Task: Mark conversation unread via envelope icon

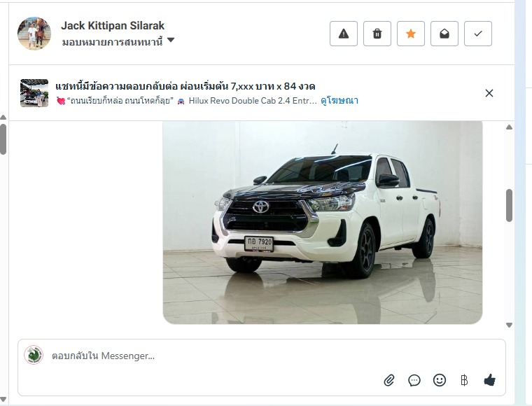Action: (x=444, y=34)
